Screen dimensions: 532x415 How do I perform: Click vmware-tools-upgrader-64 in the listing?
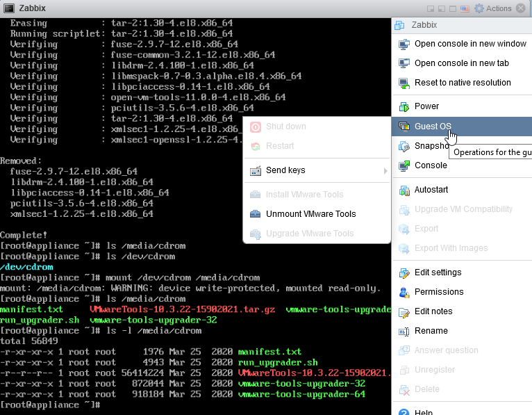[301, 394]
